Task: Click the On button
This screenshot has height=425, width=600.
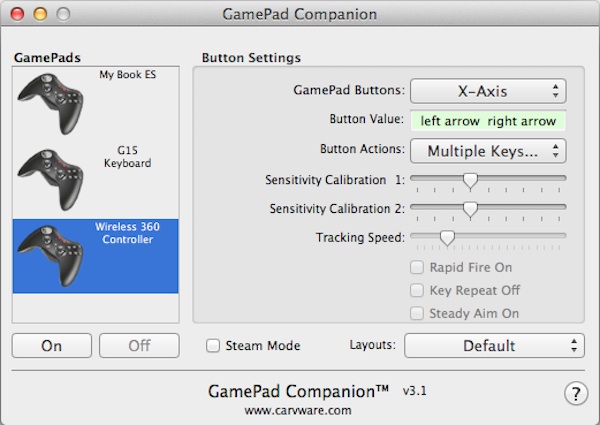Action: (52, 345)
